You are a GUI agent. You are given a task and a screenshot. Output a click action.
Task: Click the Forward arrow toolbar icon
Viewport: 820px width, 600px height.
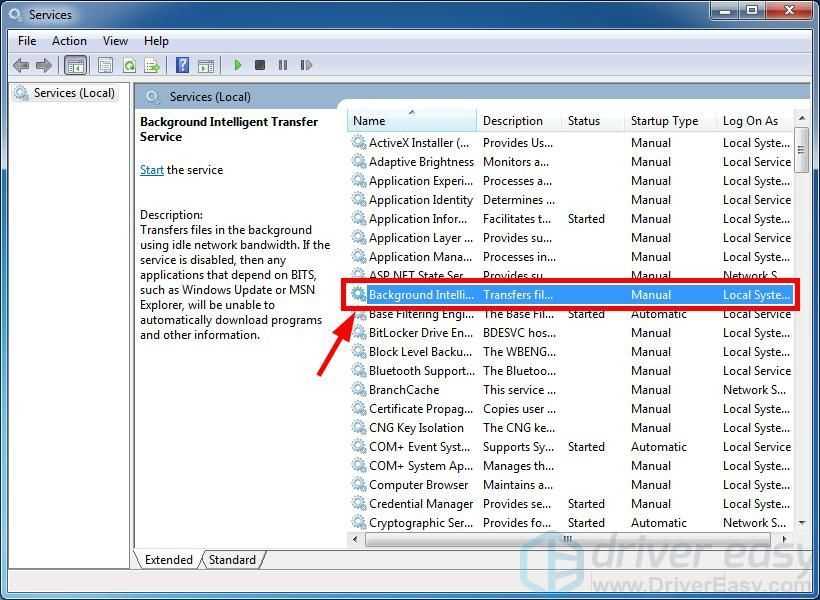click(x=44, y=65)
